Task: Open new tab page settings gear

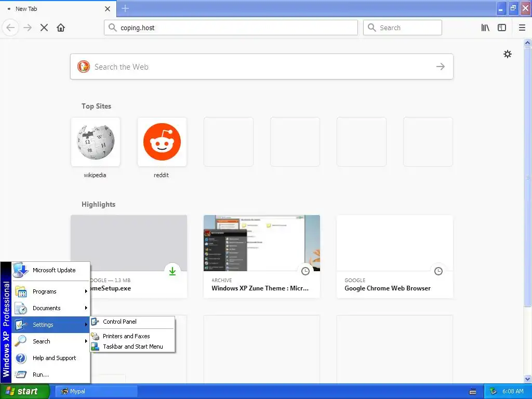Action: point(507,54)
